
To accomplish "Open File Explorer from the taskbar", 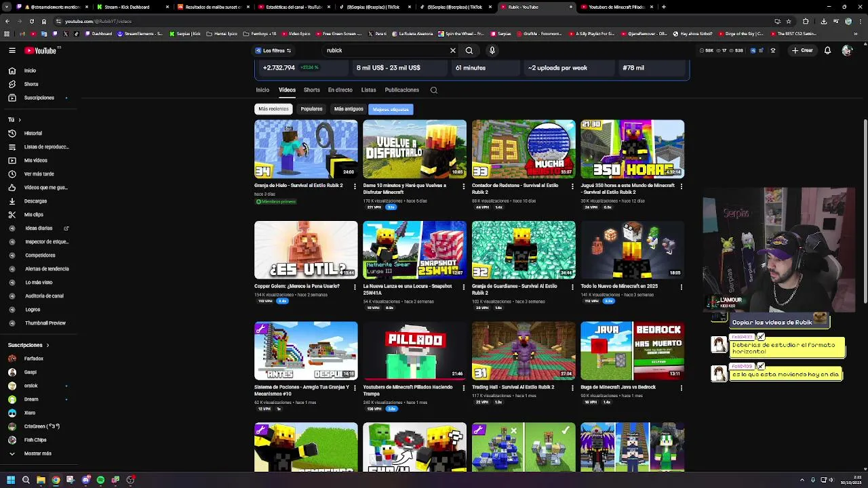I will pos(41,480).
